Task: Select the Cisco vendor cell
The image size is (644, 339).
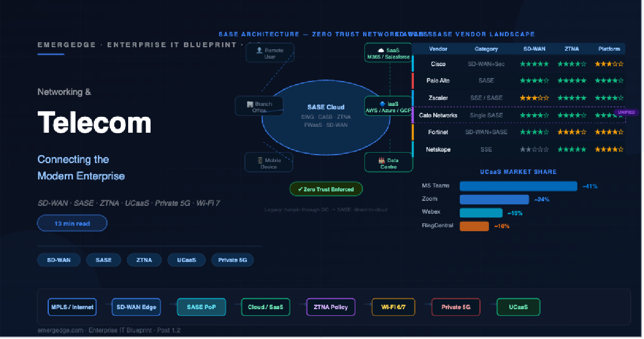Action: pos(438,64)
